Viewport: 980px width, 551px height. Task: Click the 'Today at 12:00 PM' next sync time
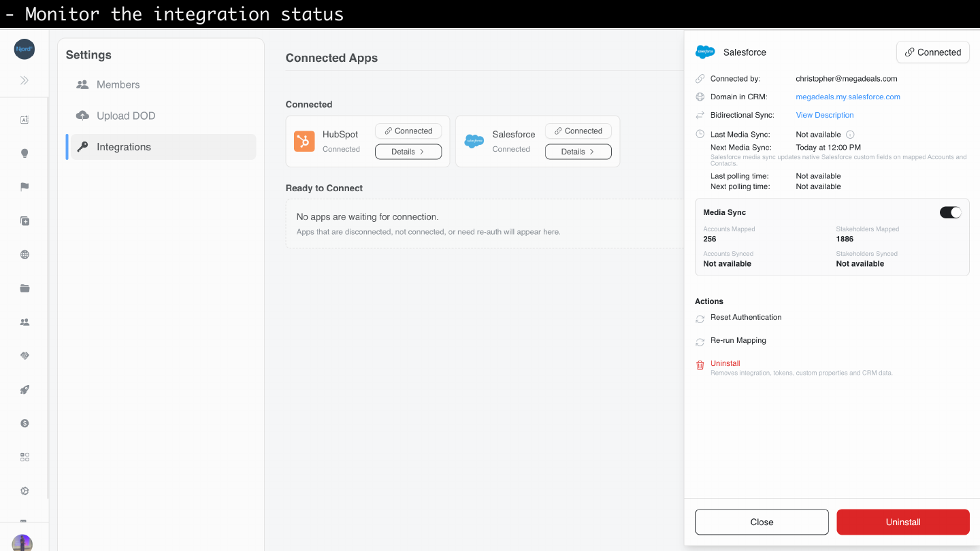click(828, 147)
